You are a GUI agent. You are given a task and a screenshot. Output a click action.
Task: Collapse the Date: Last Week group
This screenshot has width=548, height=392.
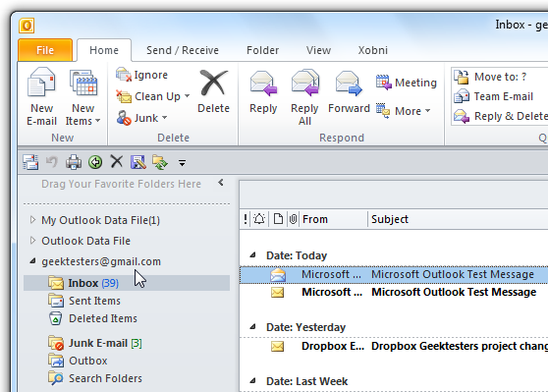click(x=252, y=381)
